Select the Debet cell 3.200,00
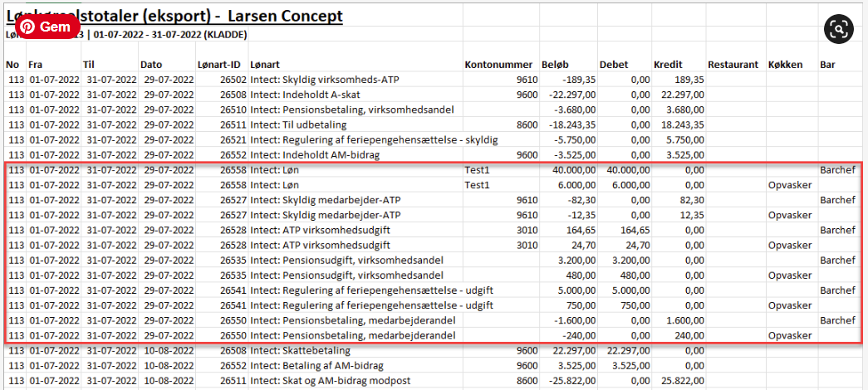 (630, 260)
